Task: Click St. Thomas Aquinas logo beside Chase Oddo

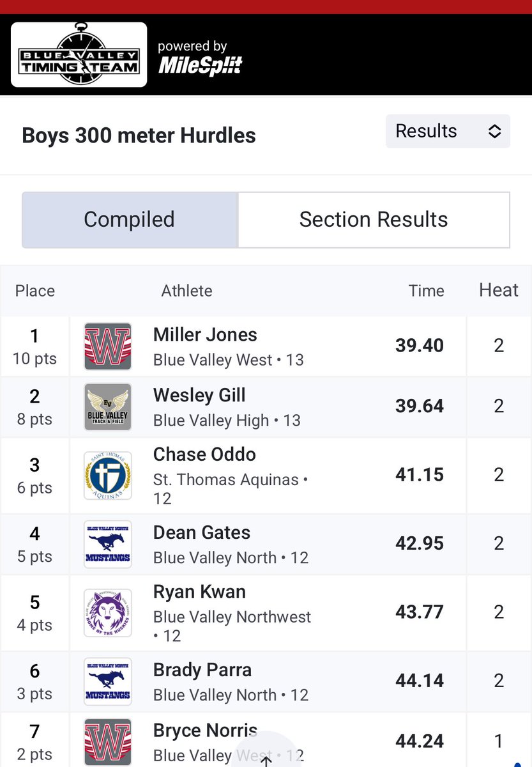Action: point(108,476)
